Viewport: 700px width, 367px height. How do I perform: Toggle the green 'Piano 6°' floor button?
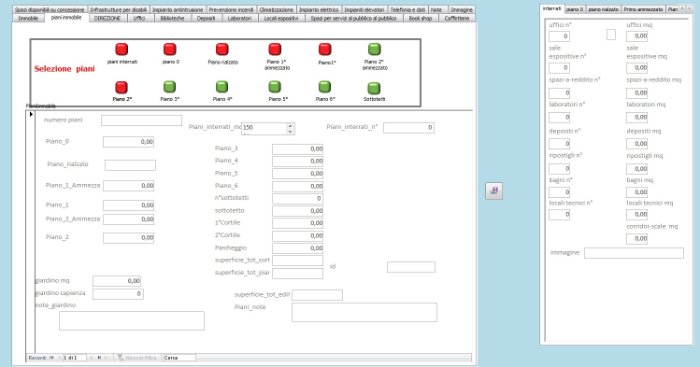coord(325,87)
